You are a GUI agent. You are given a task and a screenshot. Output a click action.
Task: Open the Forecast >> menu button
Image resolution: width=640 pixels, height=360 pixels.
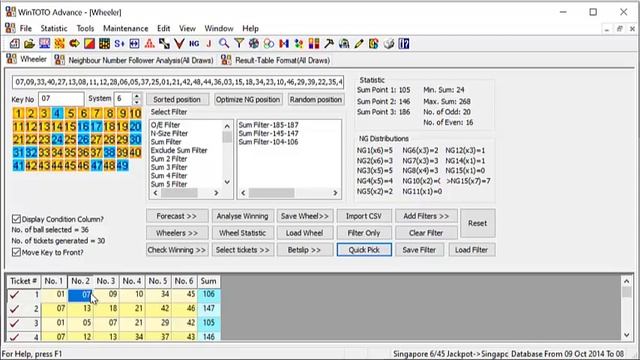[x=177, y=216]
